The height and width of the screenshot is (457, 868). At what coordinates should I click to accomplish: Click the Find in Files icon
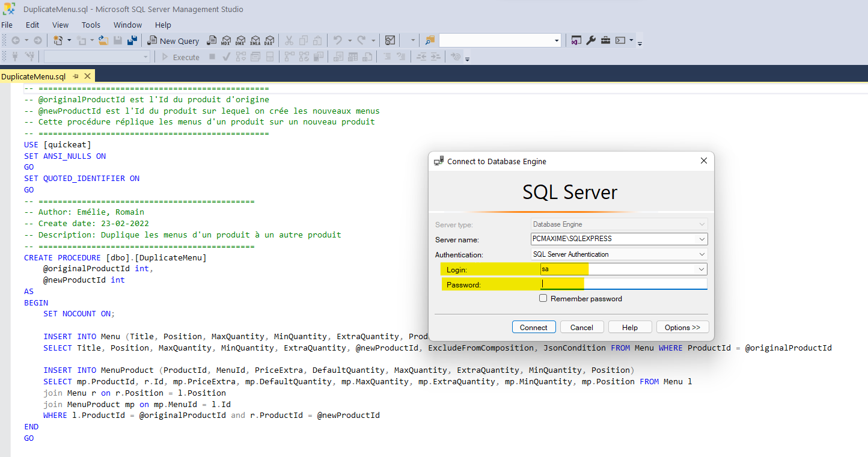tap(430, 40)
